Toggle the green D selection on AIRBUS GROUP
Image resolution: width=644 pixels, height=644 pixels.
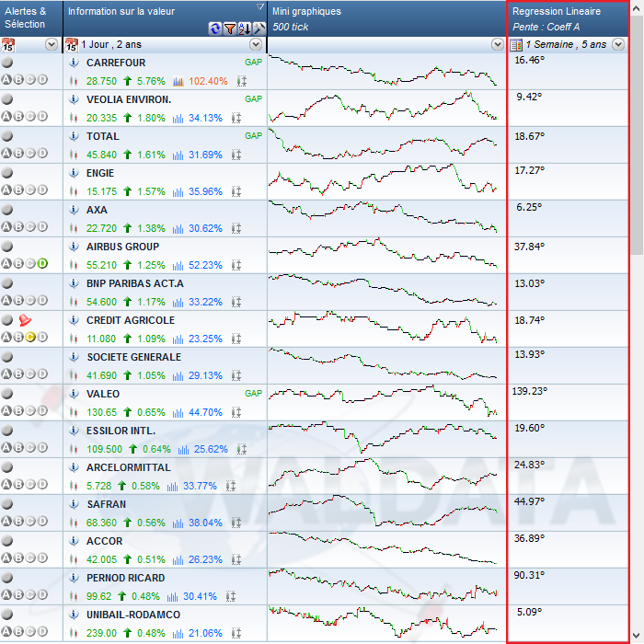(42, 263)
